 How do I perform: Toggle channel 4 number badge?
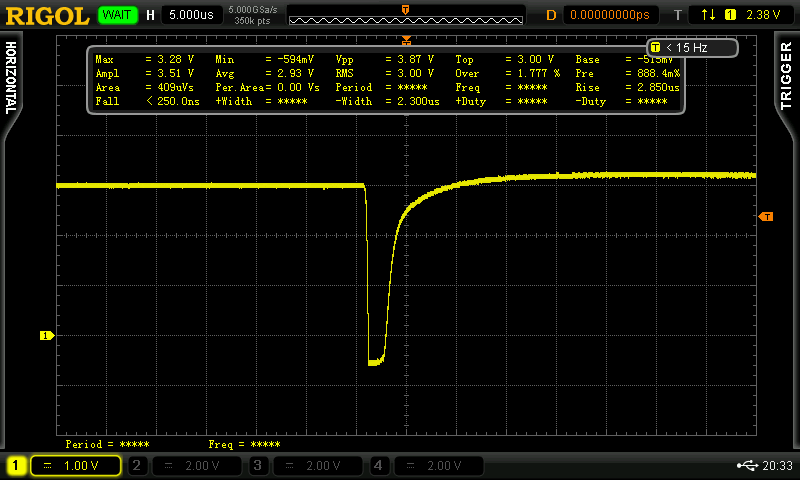coord(378,465)
